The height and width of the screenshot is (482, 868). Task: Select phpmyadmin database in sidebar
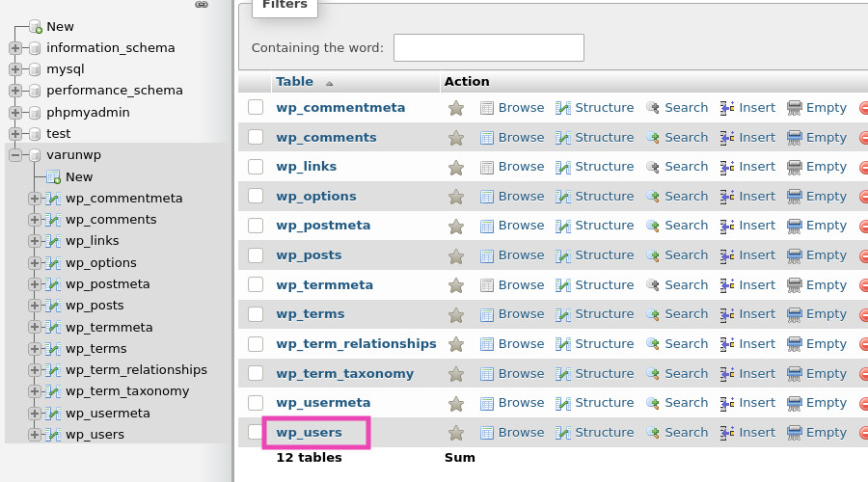[88, 112]
